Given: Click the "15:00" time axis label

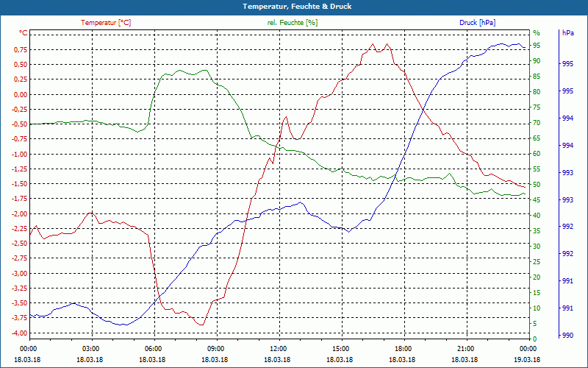Looking at the screenshot, I should click(342, 349).
